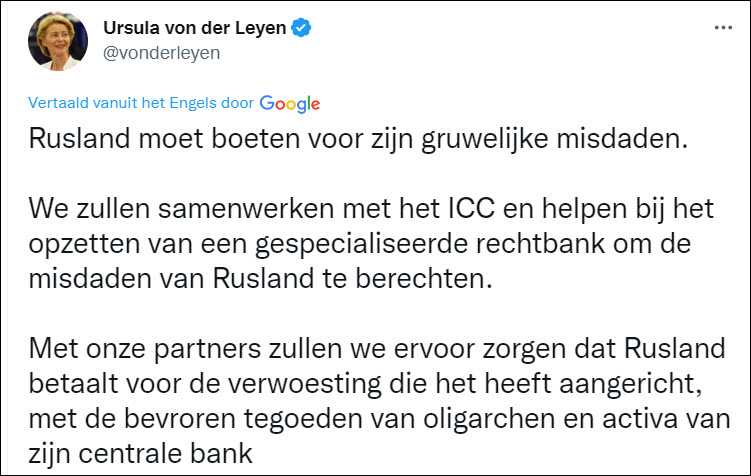Open the three-dot more options menu

click(x=722, y=29)
